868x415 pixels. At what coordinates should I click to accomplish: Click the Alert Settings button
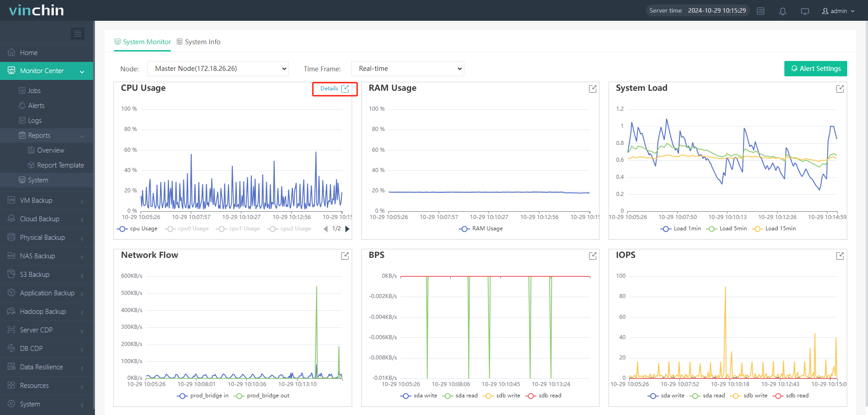(815, 69)
